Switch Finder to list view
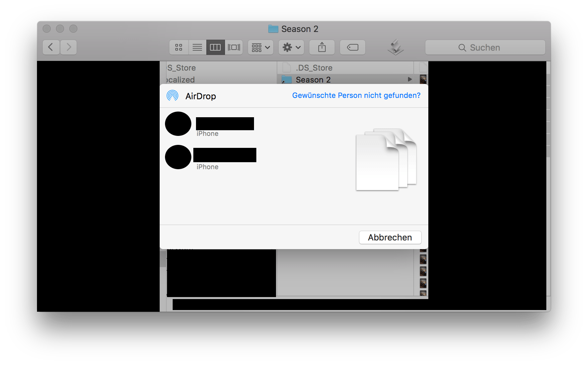Viewport: 588px width, 365px height. click(x=197, y=47)
